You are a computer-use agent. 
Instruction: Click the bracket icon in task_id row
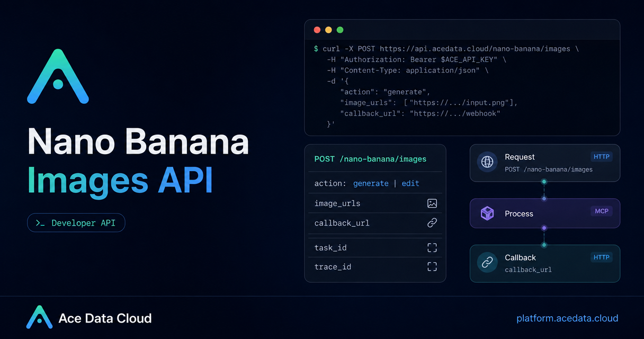coord(432,247)
